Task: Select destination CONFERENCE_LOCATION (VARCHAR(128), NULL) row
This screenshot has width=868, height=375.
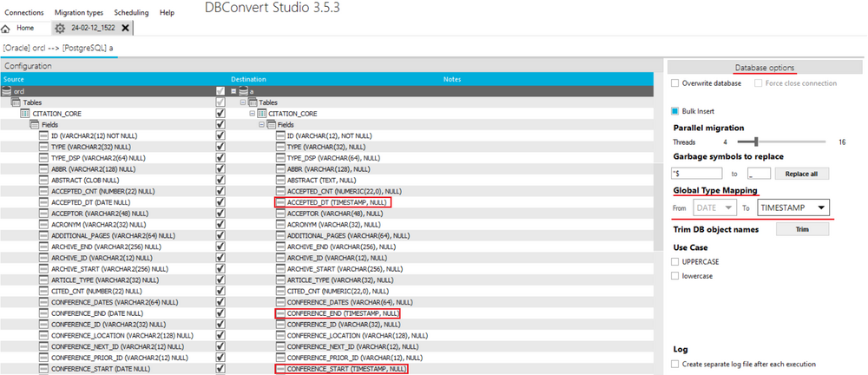Action: click(x=357, y=335)
